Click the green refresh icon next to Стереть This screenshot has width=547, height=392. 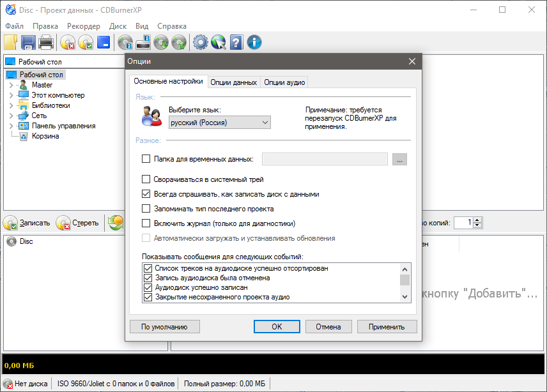click(x=116, y=223)
